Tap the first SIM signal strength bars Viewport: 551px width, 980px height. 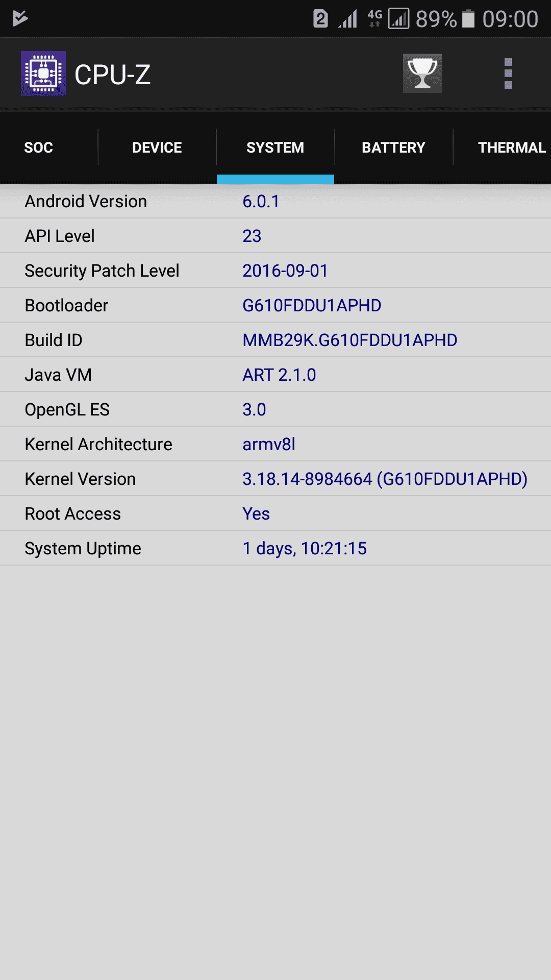pos(348,19)
